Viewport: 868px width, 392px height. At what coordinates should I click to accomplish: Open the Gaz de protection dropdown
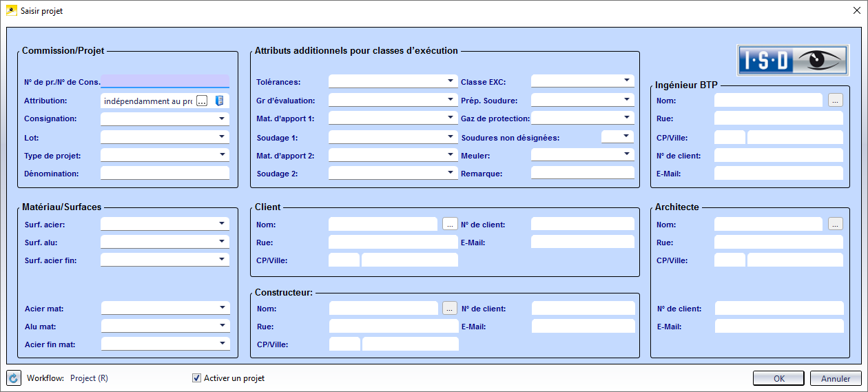(x=627, y=118)
